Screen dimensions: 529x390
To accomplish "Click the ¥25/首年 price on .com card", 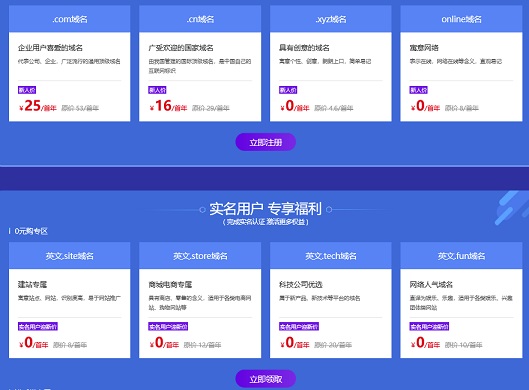I will pyautogui.click(x=37, y=106).
